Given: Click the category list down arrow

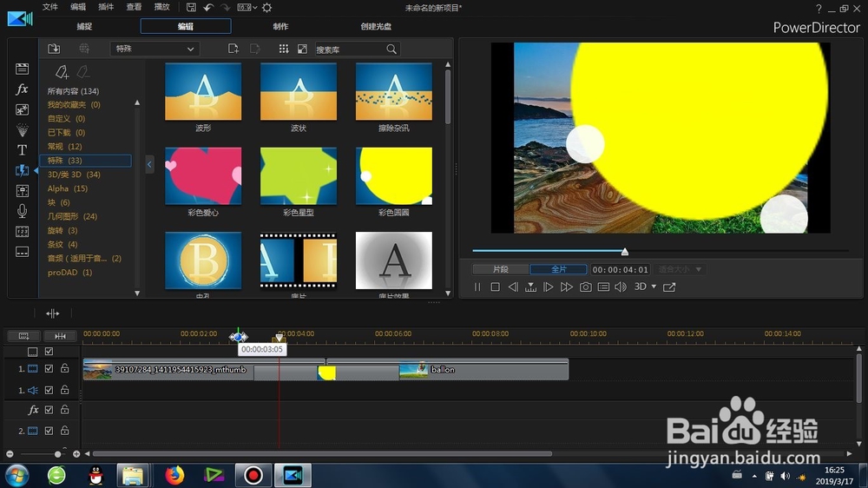Looking at the screenshot, I should point(137,293).
